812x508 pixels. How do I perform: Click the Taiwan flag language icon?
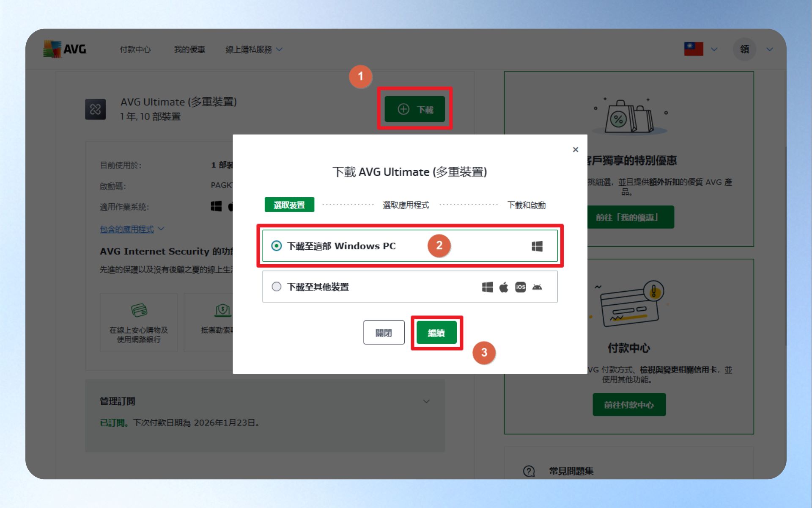pos(694,49)
